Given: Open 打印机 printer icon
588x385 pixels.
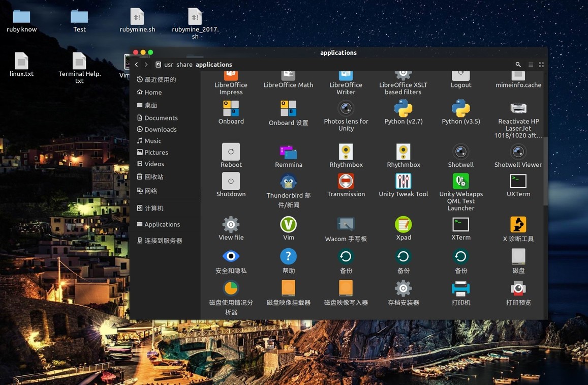Looking at the screenshot, I should [461, 288].
